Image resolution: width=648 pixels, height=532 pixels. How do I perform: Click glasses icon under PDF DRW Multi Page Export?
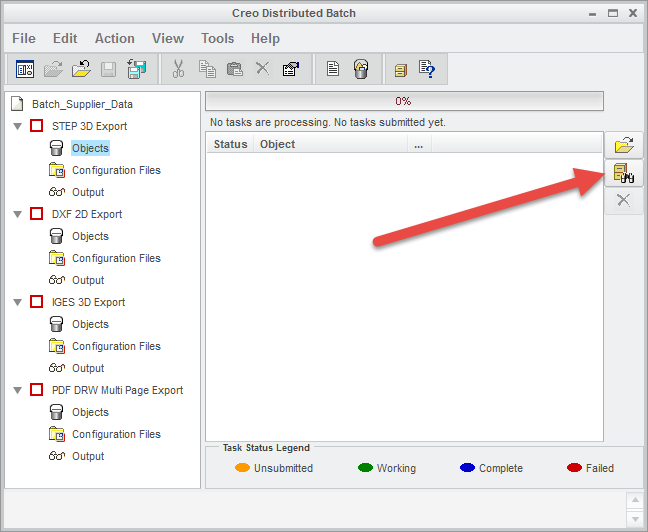tap(57, 456)
